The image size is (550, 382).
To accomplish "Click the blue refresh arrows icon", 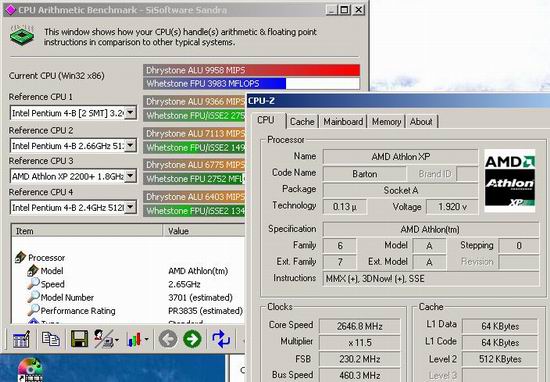I will point(221,339).
